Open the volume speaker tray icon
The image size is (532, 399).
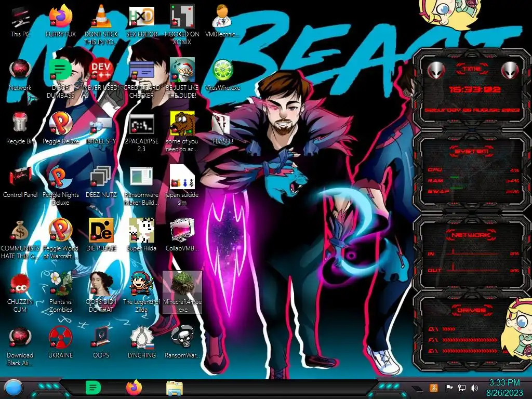tap(474, 388)
